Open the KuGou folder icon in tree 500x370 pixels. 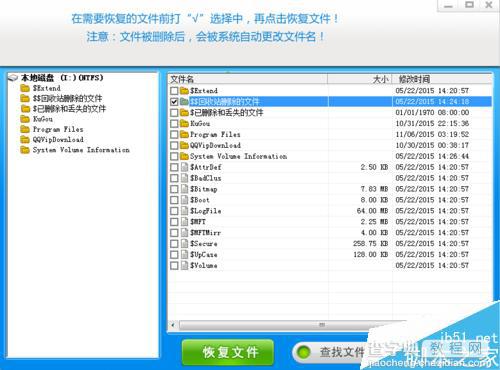25,119
